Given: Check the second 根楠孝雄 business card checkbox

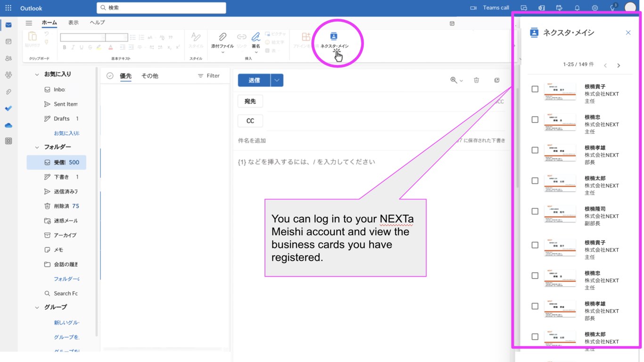Looking at the screenshot, I should click(535, 306).
